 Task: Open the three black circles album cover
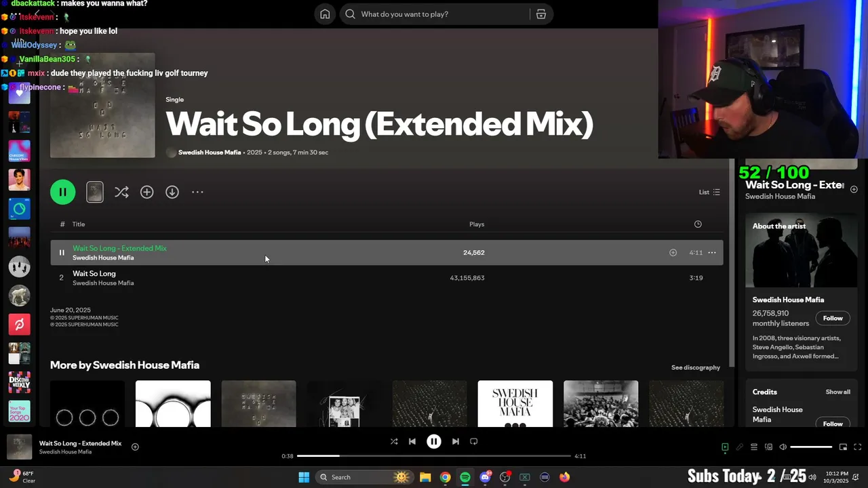pos(87,404)
